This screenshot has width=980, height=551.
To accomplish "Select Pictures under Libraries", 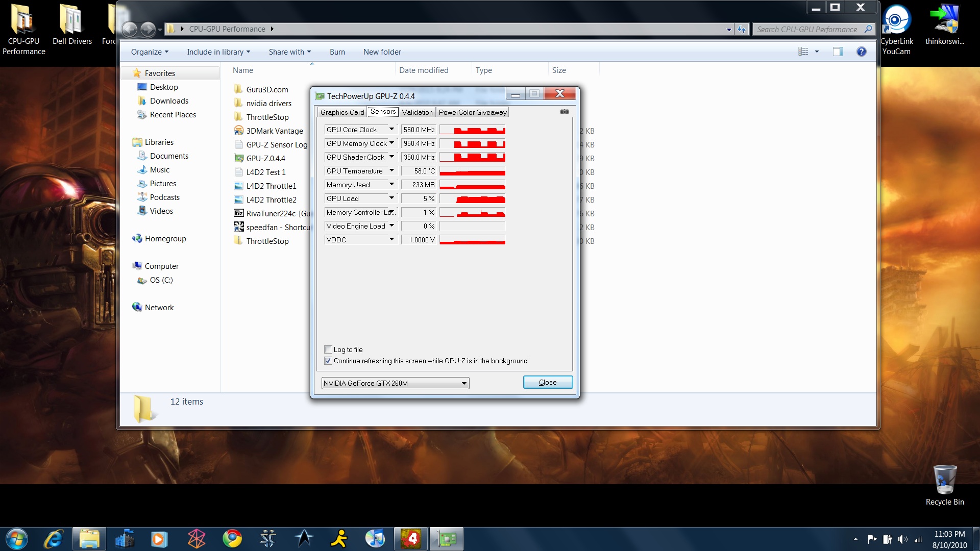I will (163, 184).
